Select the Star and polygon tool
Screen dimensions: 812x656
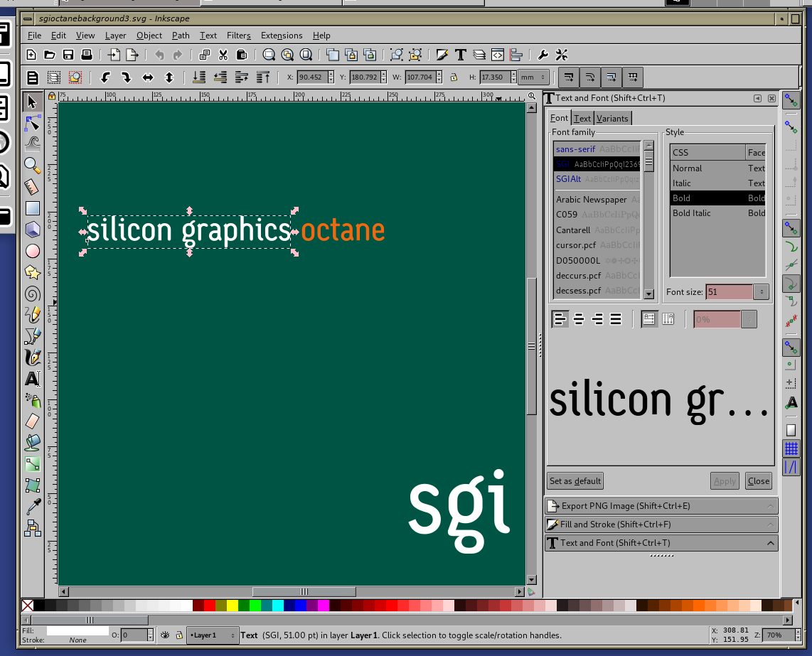pos(32,272)
